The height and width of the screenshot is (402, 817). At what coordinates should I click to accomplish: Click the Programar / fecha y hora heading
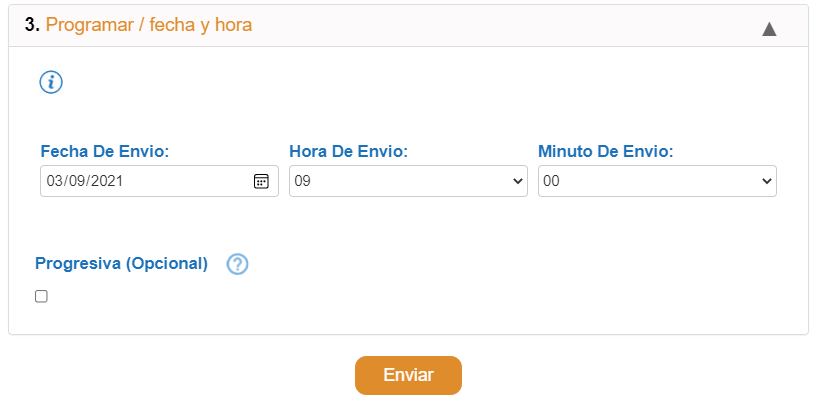tap(149, 25)
